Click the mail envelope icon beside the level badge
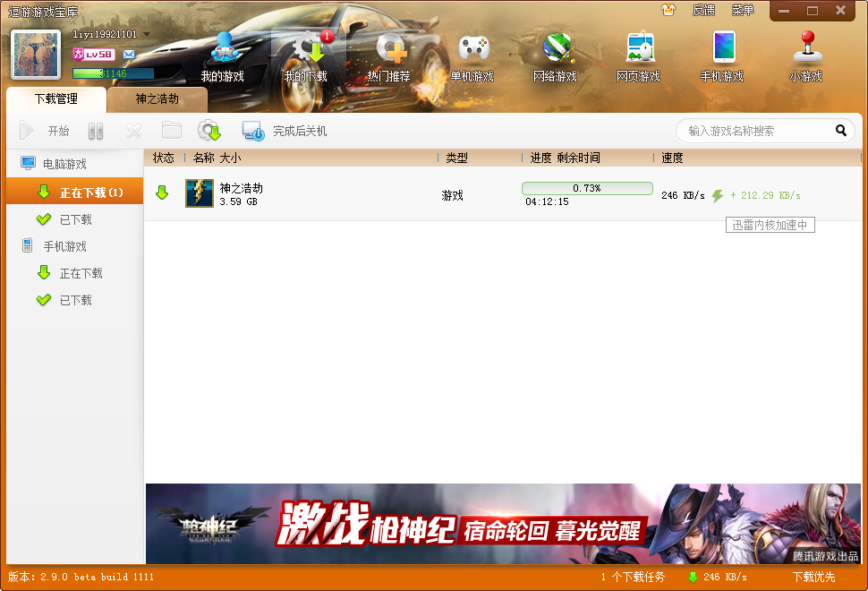 coord(129,55)
